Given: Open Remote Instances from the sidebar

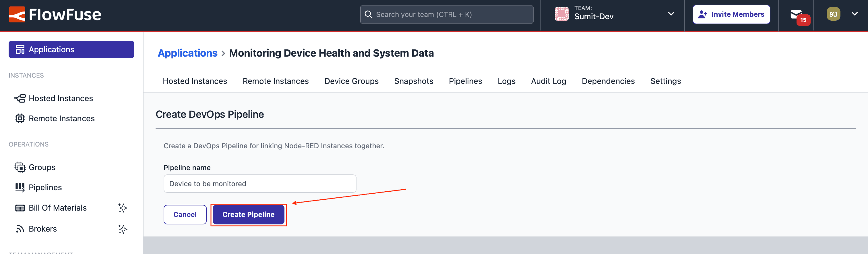Looking at the screenshot, I should click(61, 119).
